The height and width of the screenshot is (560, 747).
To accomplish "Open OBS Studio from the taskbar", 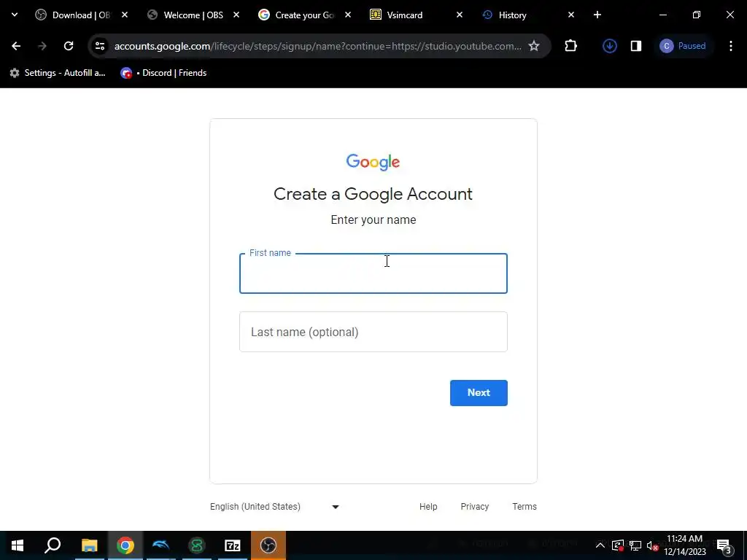I will pos(268,545).
